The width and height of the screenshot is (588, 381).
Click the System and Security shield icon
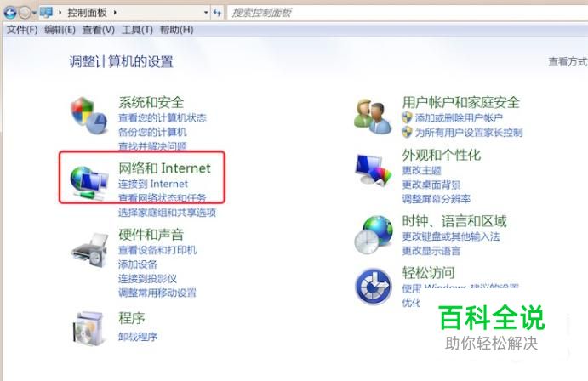88,116
